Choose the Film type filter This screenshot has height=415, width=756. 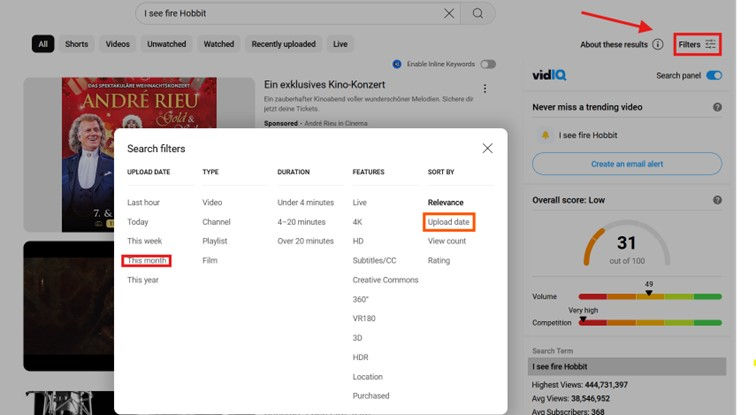coord(210,260)
